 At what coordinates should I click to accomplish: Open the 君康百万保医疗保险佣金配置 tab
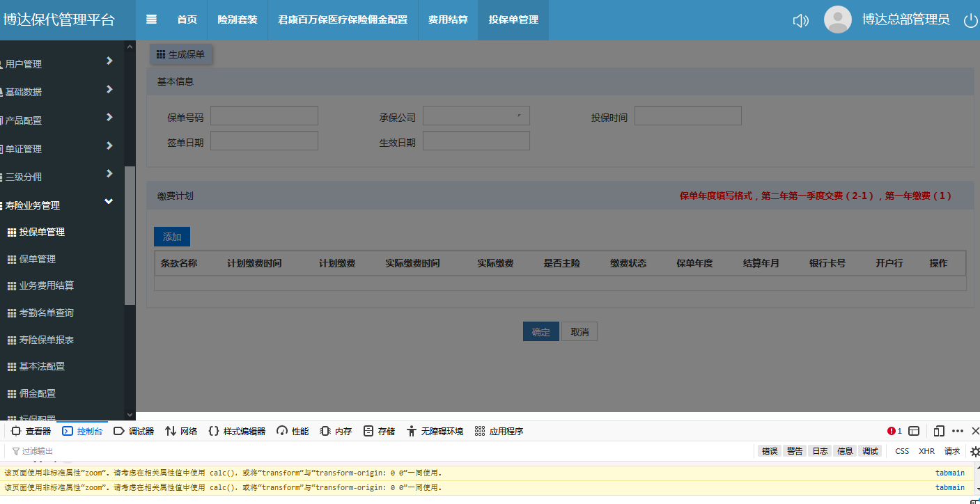point(343,19)
